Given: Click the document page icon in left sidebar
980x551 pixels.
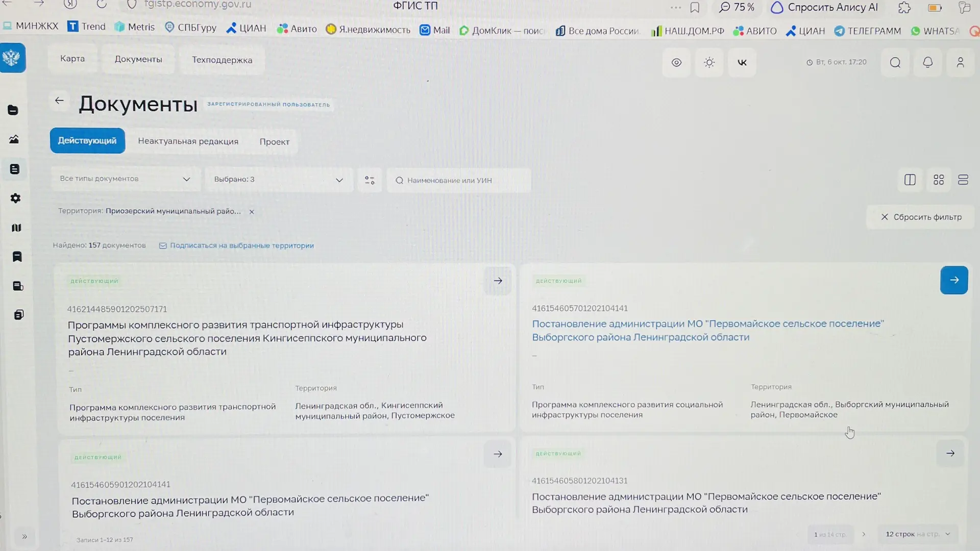Looking at the screenshot, I should tap(15, 169).
